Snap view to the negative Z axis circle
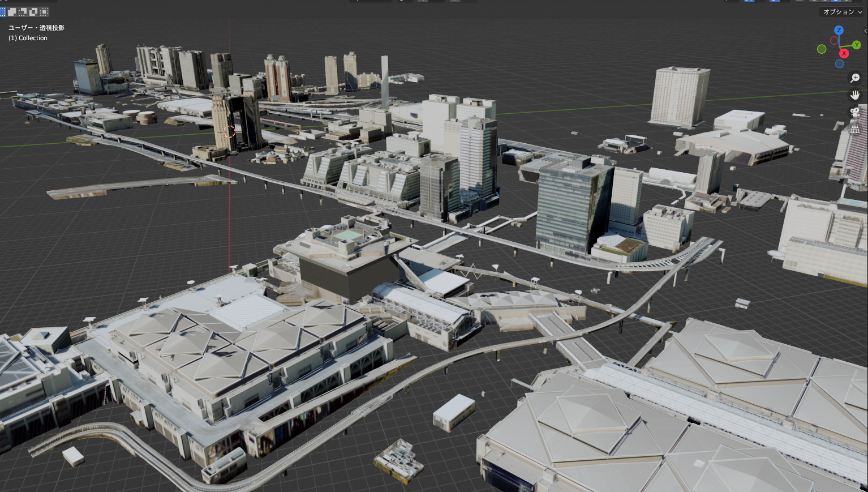This screenshot has height=492, width=868. coord(839,64)
